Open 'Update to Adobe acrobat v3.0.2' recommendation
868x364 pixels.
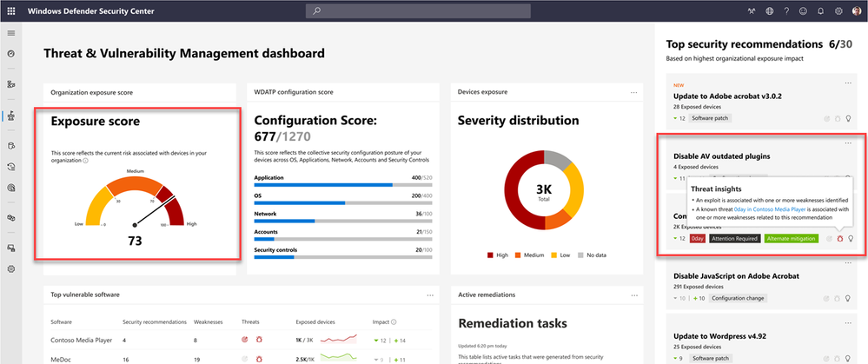727,96
